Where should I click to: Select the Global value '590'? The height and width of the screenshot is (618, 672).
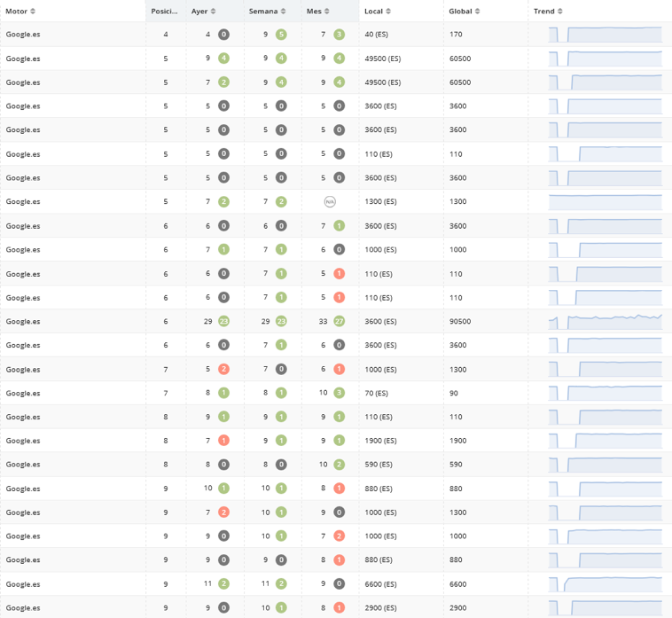pyautogui.click(x=456, y=465)
